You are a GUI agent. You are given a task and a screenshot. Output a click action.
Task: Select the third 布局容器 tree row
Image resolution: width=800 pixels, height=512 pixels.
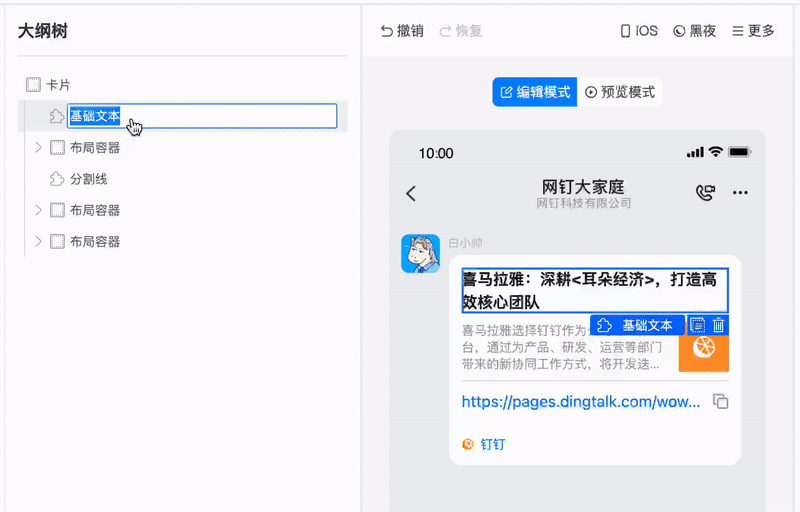coord(183,241)
